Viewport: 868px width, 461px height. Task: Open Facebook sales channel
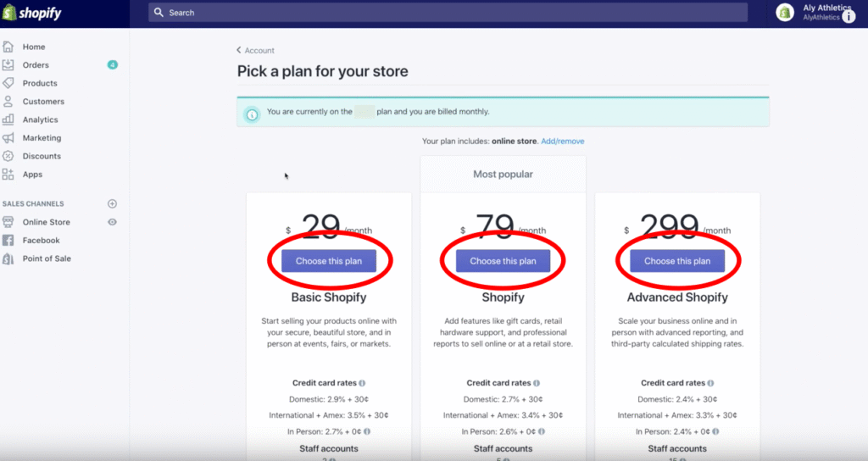(x=41, y=240)
